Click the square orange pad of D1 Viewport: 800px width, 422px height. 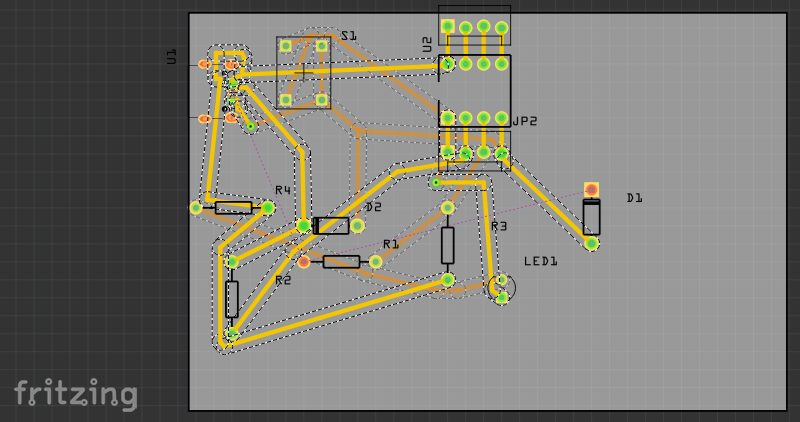point(592,189)
